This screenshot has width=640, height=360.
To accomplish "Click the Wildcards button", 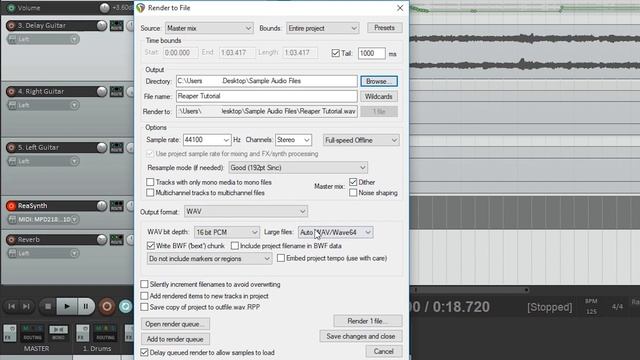I will pyautogui.click(x=379, y=96).
